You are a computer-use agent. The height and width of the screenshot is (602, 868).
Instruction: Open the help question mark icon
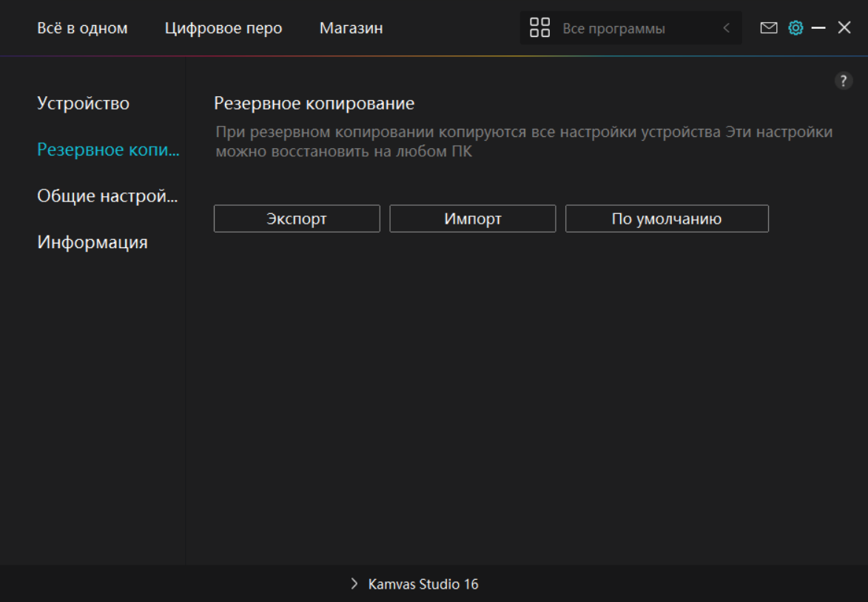point(844,81)
